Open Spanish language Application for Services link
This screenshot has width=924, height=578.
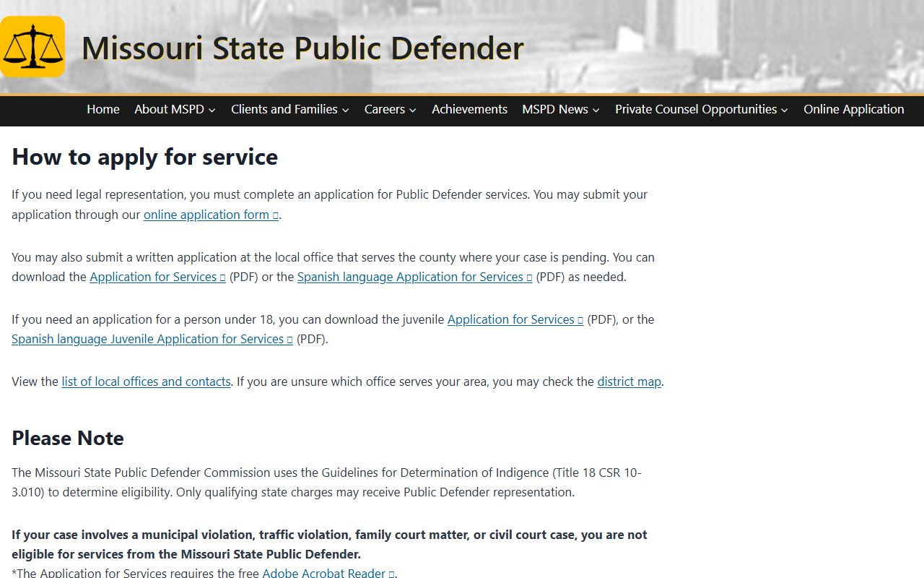click(x=414, y=277)
